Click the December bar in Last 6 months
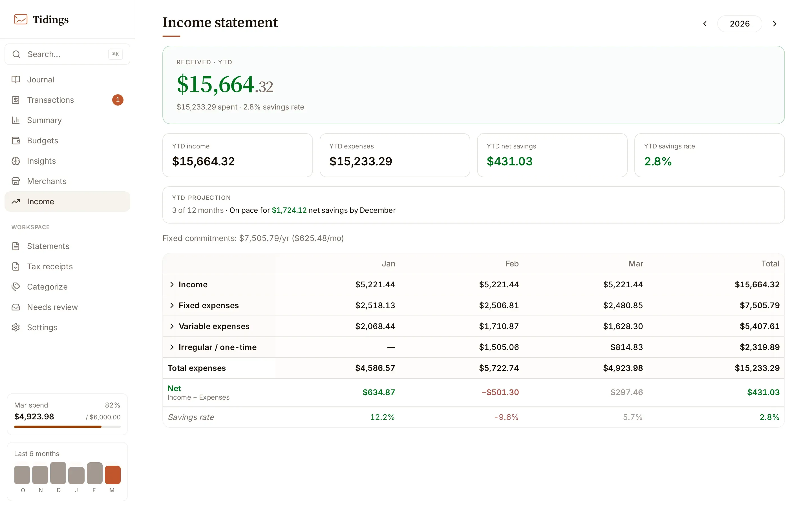The width and height of the screenshot is (812, 508). (58, 473)
